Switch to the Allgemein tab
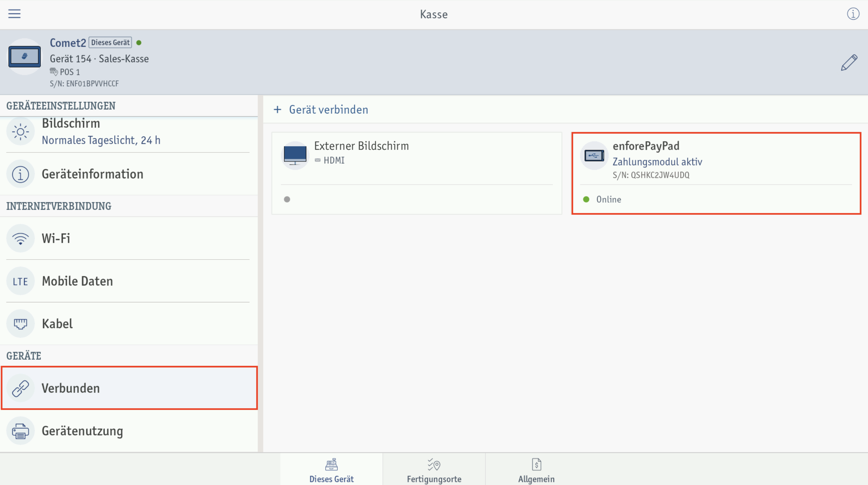Screen dimensions: 868x485 coord(536,469)
